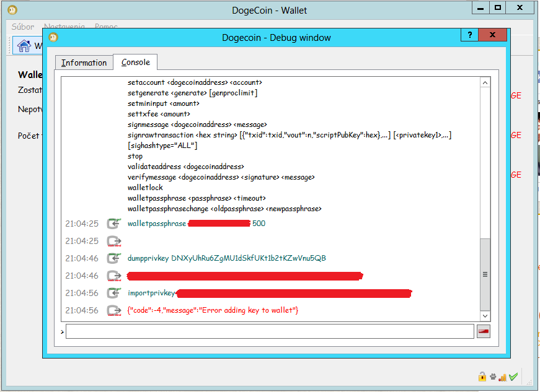Click the 'setmininput <amount>' help line

(163, 103)
